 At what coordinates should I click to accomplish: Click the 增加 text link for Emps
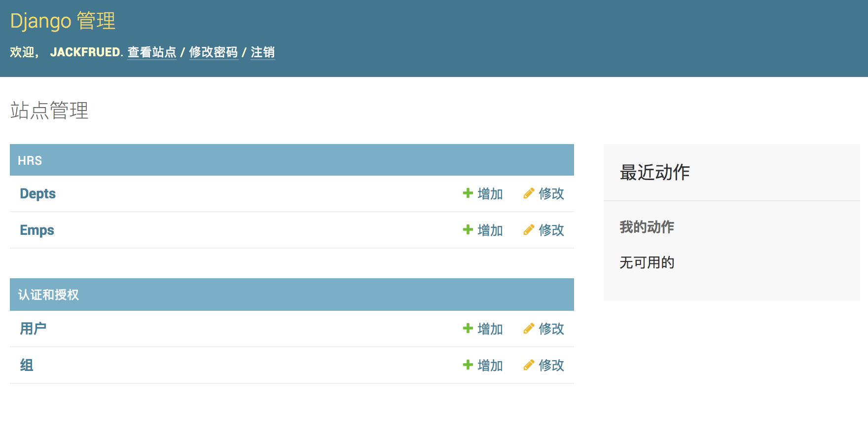click(490, 230)
